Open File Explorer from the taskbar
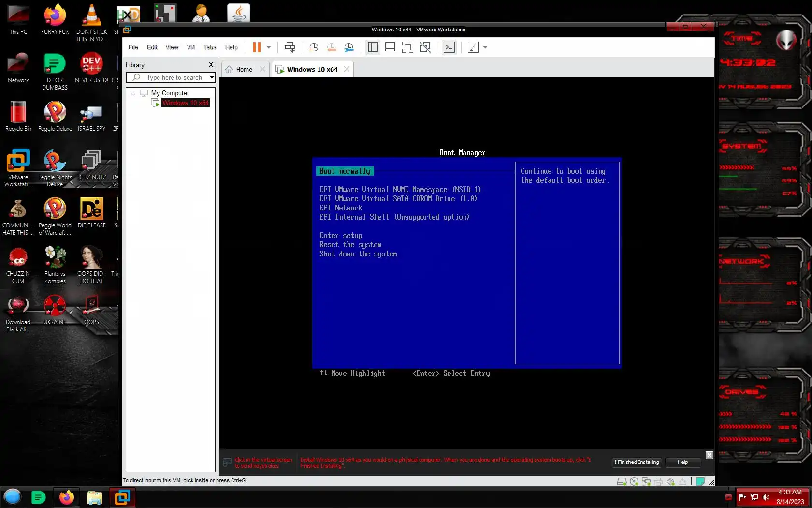The width and height of the screenshot is (812, 508). (x=95, y=497)
